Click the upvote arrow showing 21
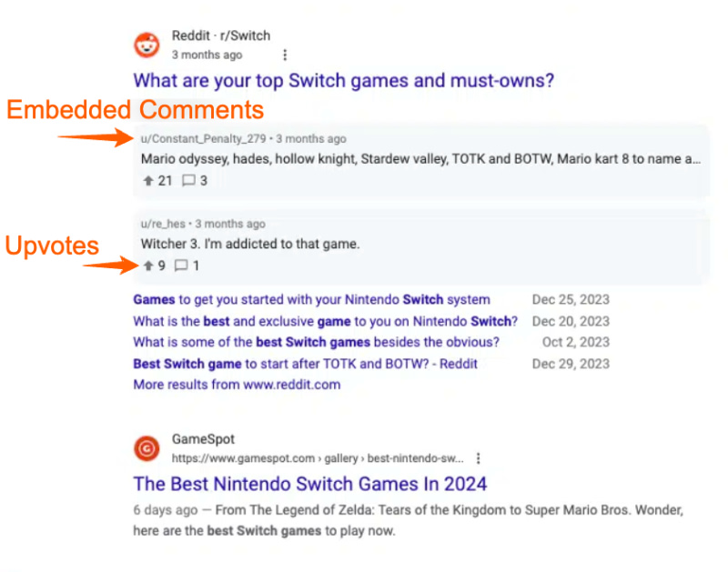The height and width of the screenshot is (572, 728). coord(148,180)
